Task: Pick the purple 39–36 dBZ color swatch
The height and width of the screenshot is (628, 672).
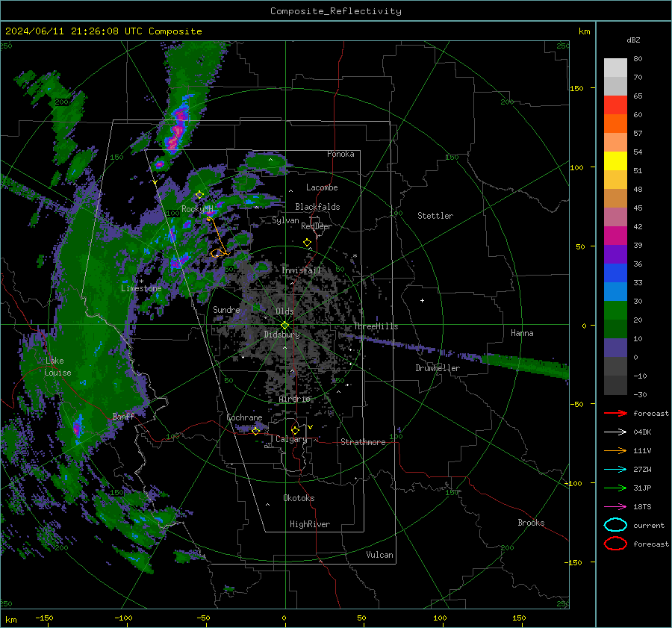Action: 615,254
